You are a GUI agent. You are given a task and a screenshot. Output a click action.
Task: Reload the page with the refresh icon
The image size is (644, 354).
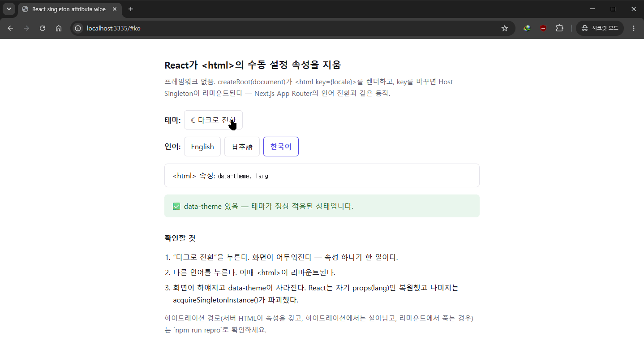click(43, 28)
